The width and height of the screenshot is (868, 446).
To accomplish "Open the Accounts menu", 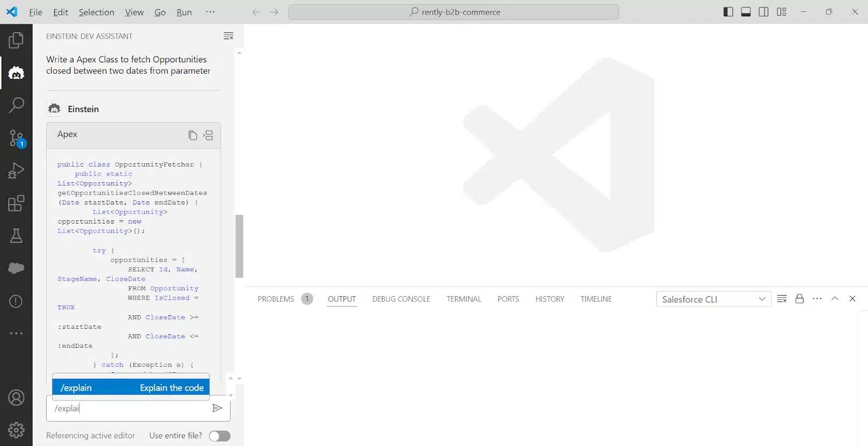I will [16, 398].
